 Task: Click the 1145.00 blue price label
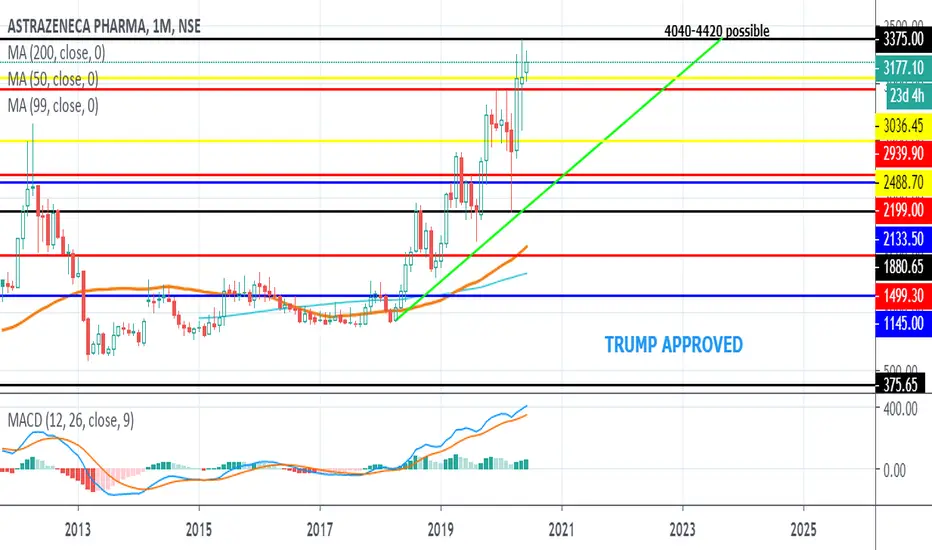coord(903,323)
